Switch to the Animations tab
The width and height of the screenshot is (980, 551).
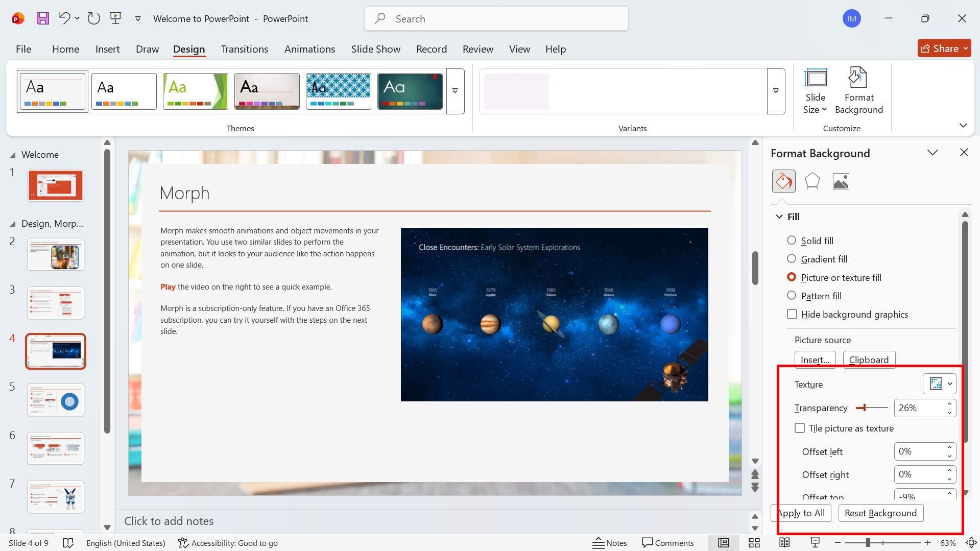(x=309, y=49)
